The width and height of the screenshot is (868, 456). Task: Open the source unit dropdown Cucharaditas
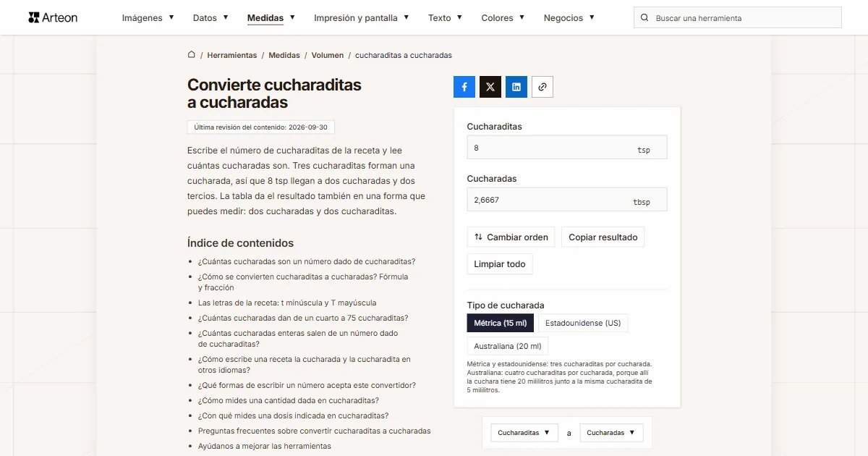coord(524,432)
